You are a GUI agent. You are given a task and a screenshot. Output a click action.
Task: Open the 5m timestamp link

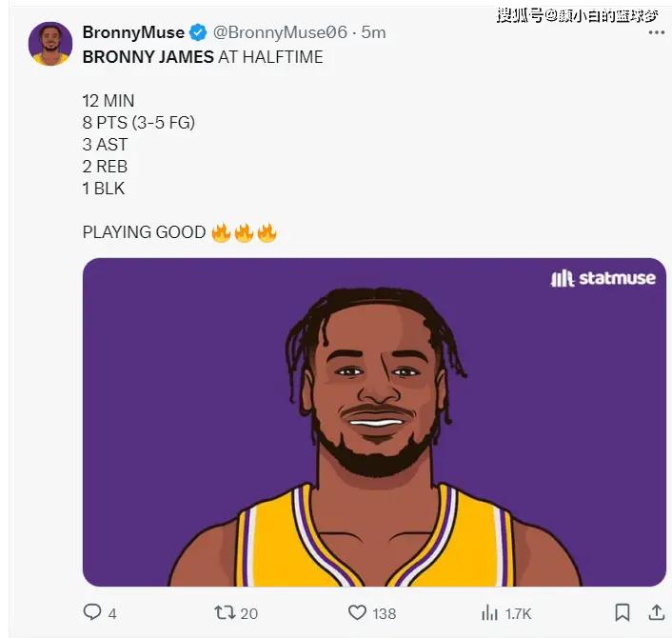click(373, 32)
